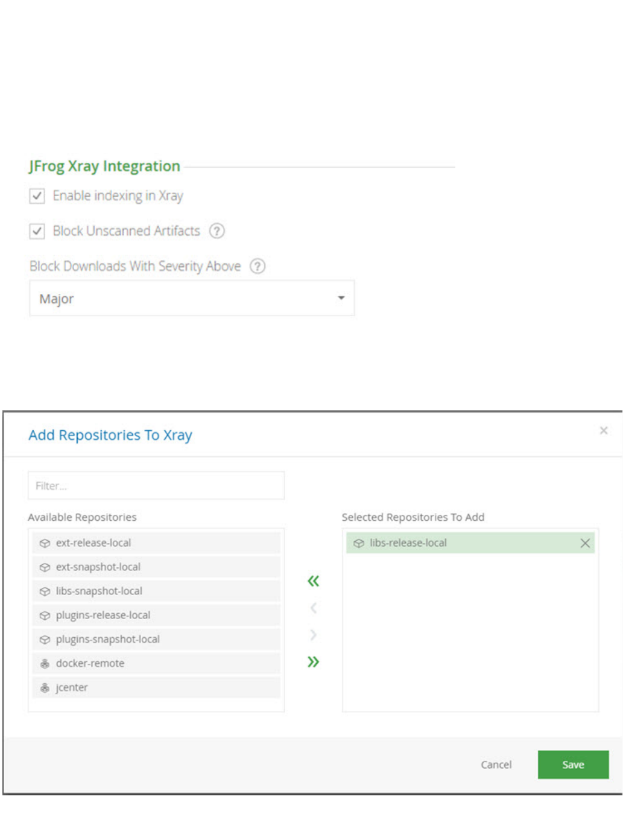Disable the Enable indexing in Xray checkbox
Screen dimensions: 623x840
(x=37, y=196)
